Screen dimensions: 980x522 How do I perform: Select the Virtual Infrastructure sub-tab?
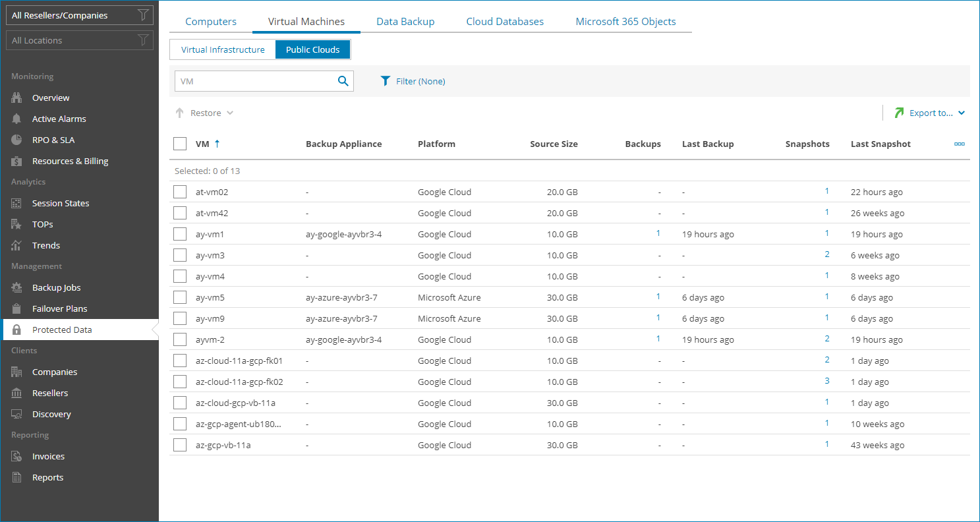[x=223, y=49]
